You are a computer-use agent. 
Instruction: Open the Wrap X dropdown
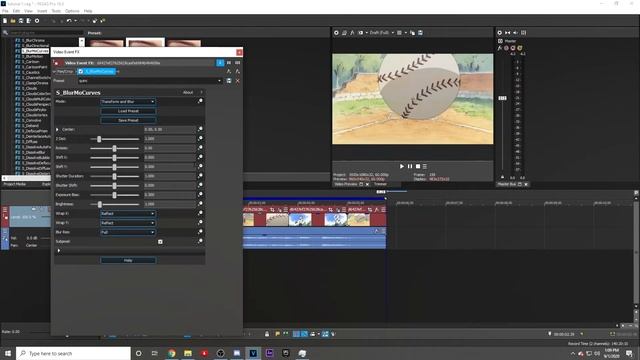click(128, 213)
